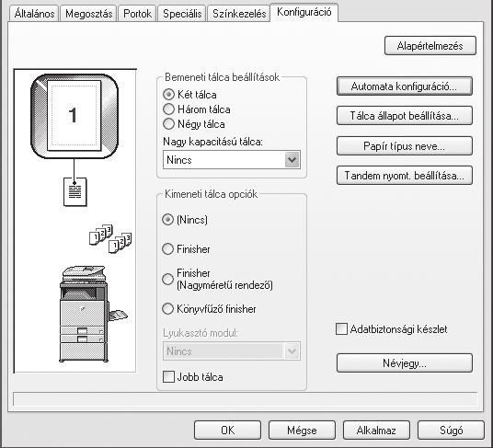Image resolution: width=493 pixels, height=448 pixels.
Task: Confirm with the OK button
Action: 227,431
